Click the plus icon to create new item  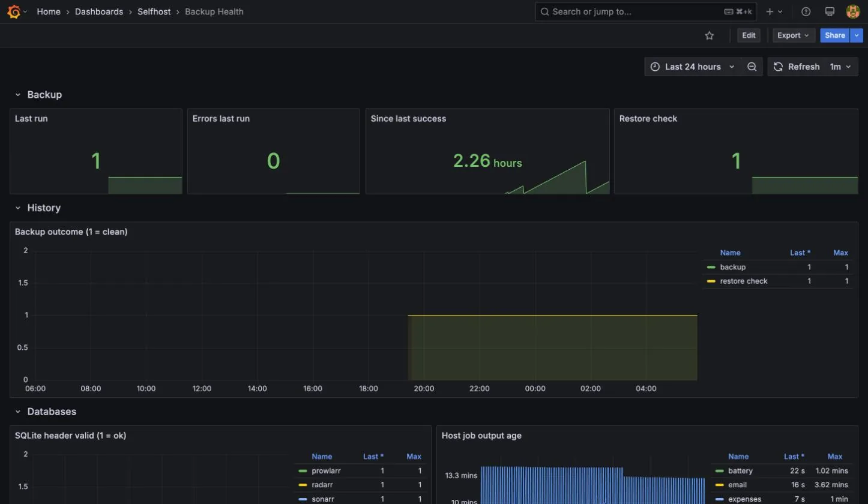click(770, 11)
